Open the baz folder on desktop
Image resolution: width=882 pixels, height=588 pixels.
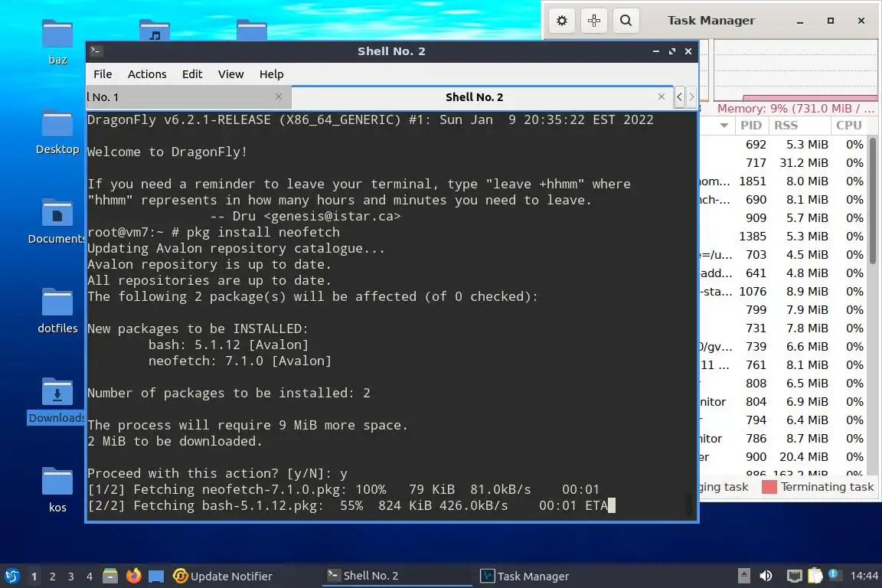click(57, 43)
